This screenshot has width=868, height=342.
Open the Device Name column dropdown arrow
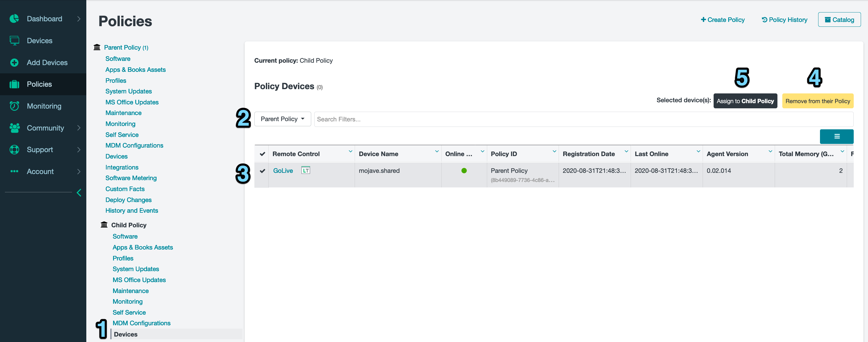point(437,152)
